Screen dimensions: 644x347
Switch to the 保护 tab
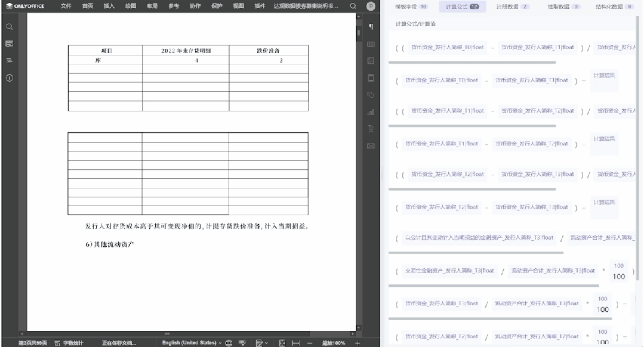click(217, 6)
